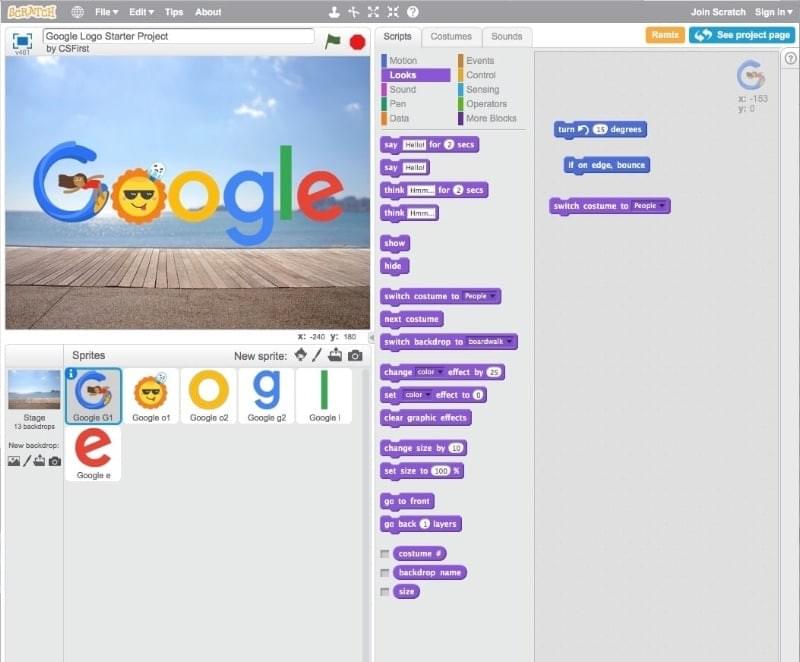Switch to the Scripts tab
800x662 pixels.
(397, 36)
